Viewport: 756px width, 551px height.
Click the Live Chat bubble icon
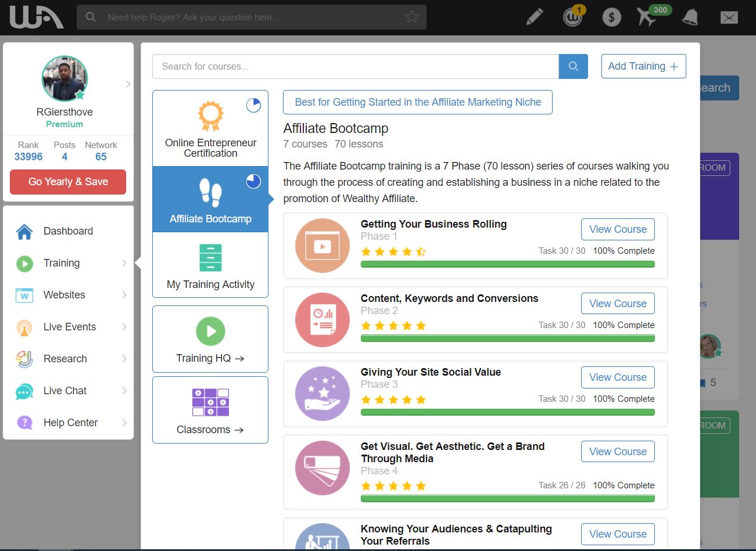coord(24,391)
